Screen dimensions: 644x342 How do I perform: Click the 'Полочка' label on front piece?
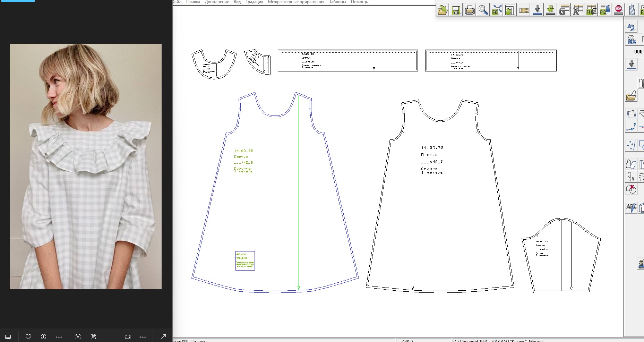242,168
